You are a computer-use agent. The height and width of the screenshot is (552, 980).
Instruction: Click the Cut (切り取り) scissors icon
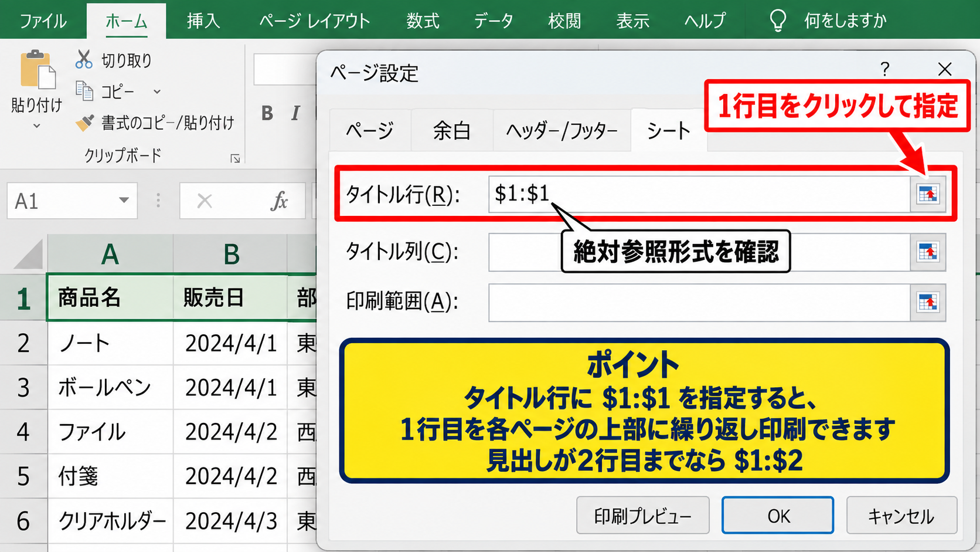click(84, 59)
